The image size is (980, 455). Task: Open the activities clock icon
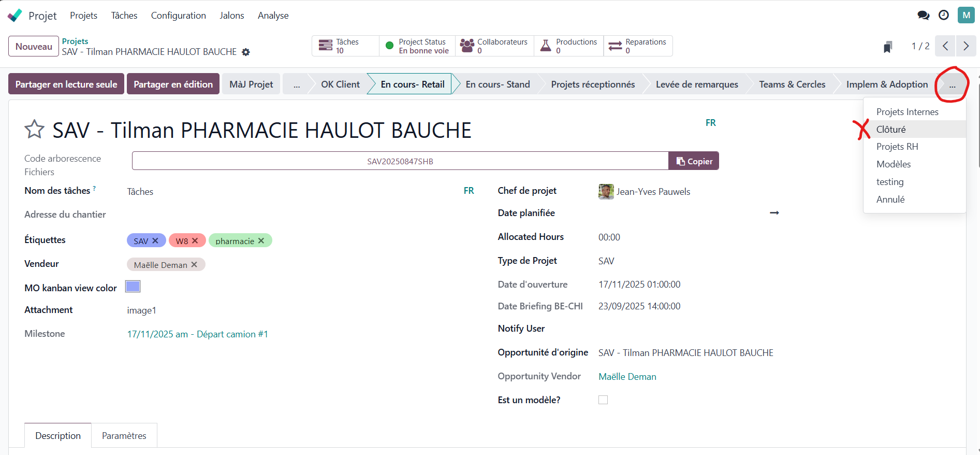click(944, 16)
